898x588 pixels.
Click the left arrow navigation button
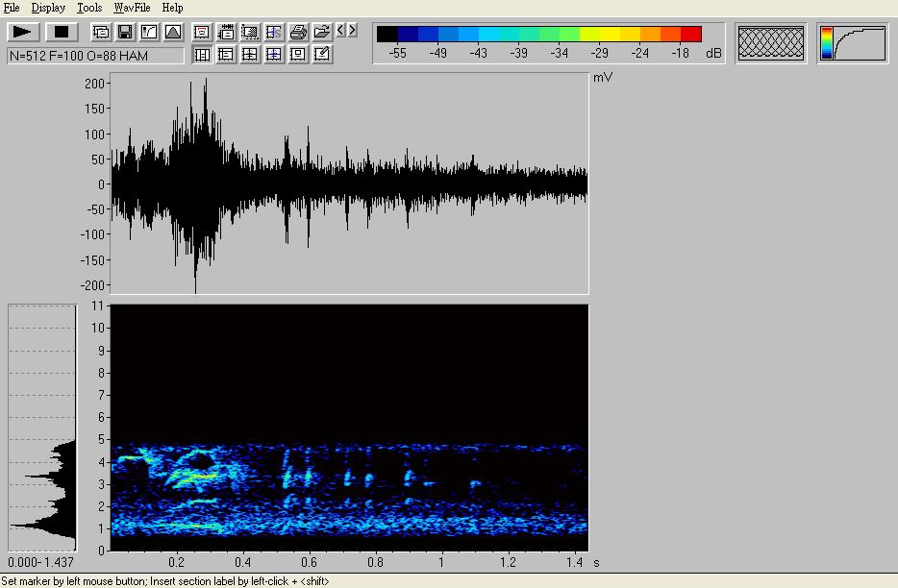tap(341, 31)
